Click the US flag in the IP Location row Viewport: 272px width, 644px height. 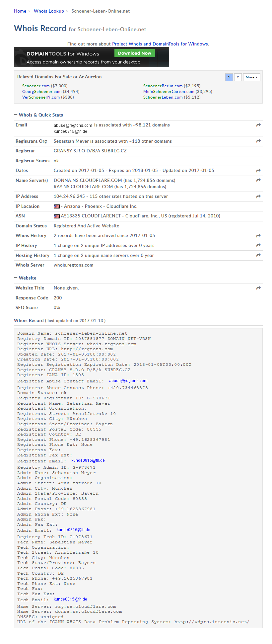[57, 206]
